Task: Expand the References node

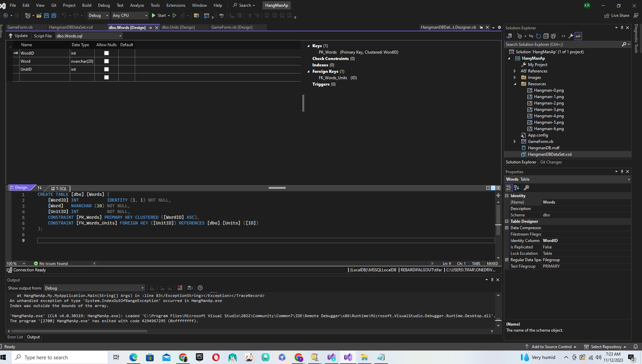Action: point(515,71)
